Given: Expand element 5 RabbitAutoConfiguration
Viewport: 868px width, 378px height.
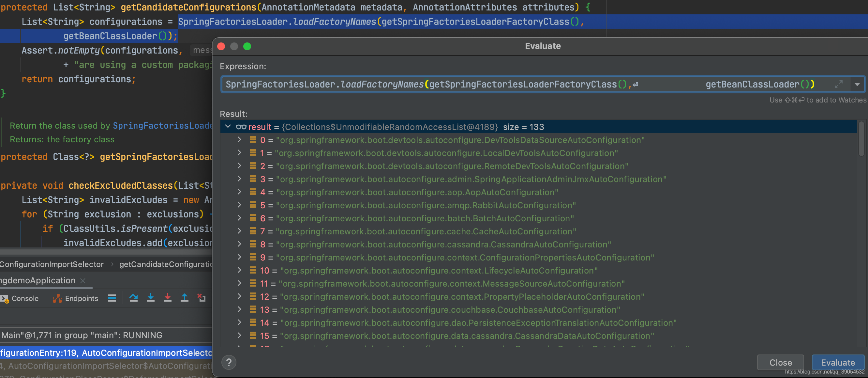Looking at the screenshot, I should (239, 205).
